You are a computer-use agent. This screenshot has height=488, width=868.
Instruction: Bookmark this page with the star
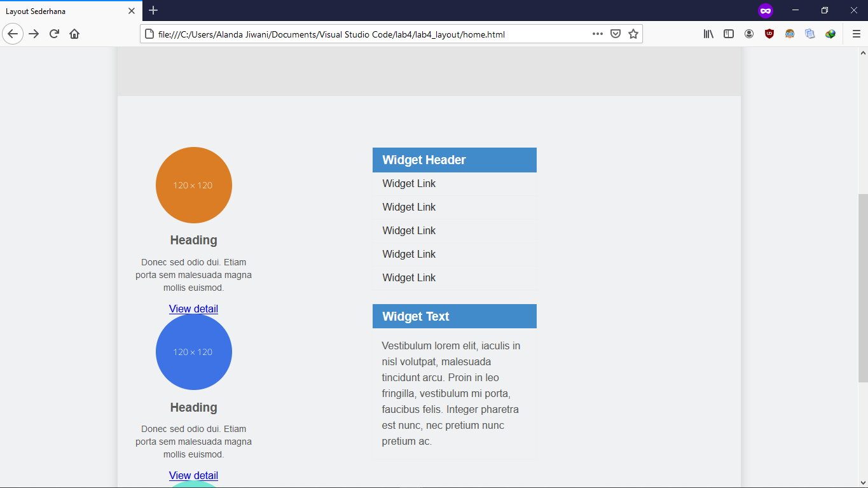click(633, 34)
